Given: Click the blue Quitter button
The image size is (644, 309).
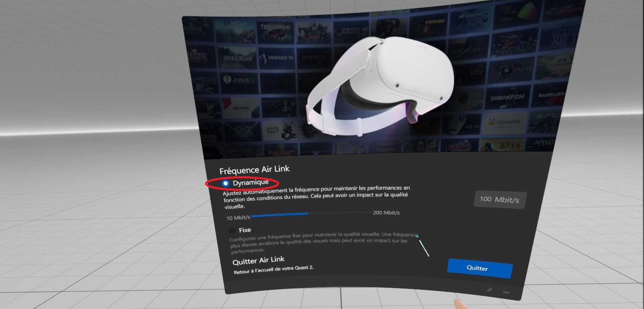Looking at the screenshot, I should [x=480, y=268].
